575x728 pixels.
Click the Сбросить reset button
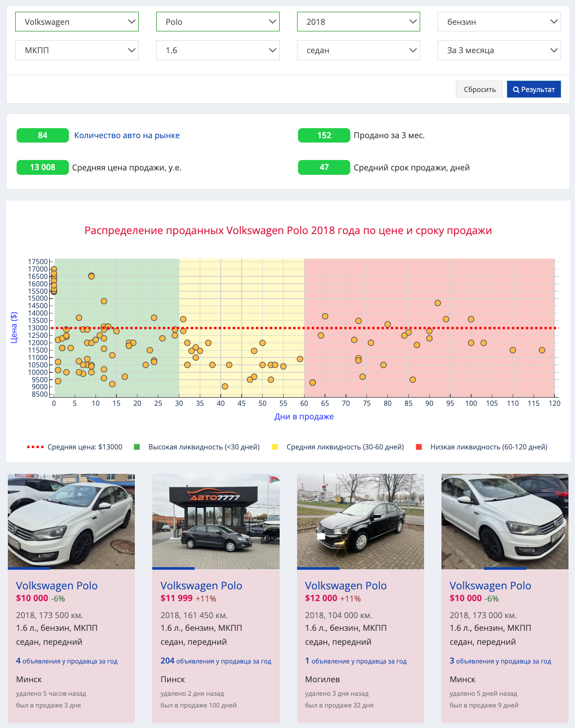[479, 89]
